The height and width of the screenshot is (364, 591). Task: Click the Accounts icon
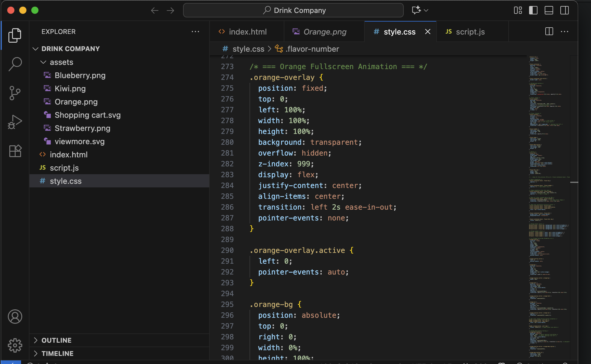[15, 317]
